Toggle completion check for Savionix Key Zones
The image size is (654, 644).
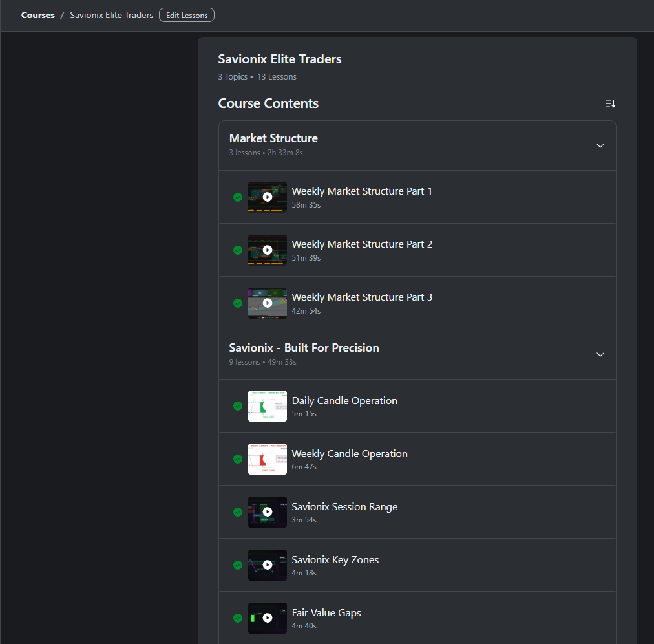click(x=238, y=565)
